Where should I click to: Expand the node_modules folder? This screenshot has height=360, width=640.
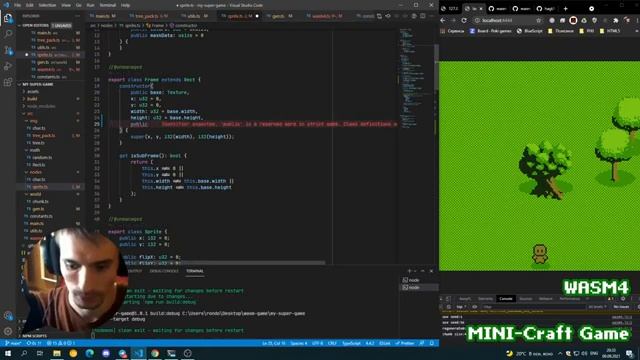(41, 106)
